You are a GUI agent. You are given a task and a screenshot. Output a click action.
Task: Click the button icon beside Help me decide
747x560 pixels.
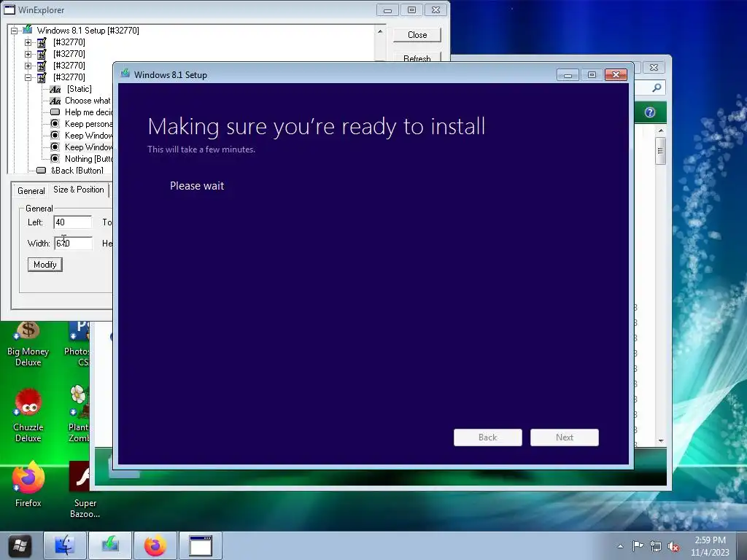pyautogui.click(x=55, y=112)
